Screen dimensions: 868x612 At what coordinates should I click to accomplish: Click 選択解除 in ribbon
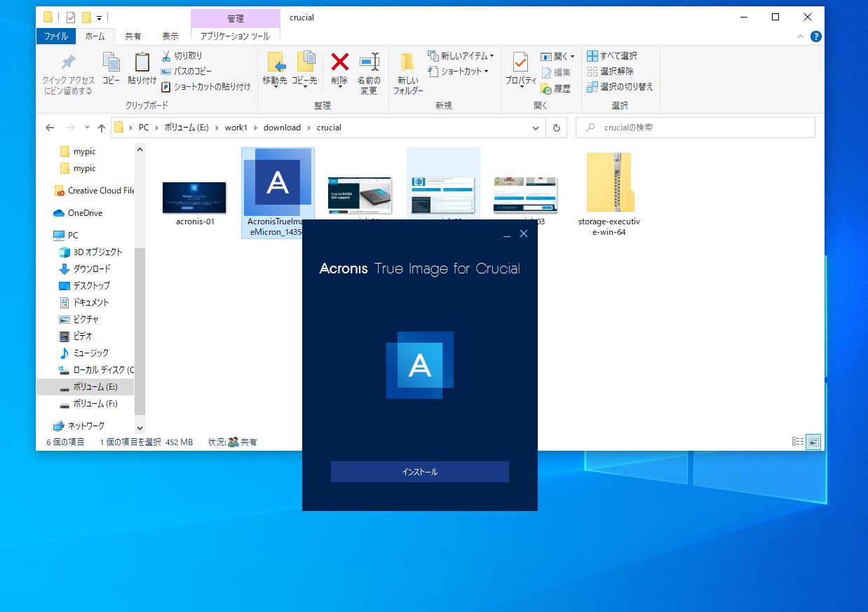pyautogui.click(x=610, y=71)
